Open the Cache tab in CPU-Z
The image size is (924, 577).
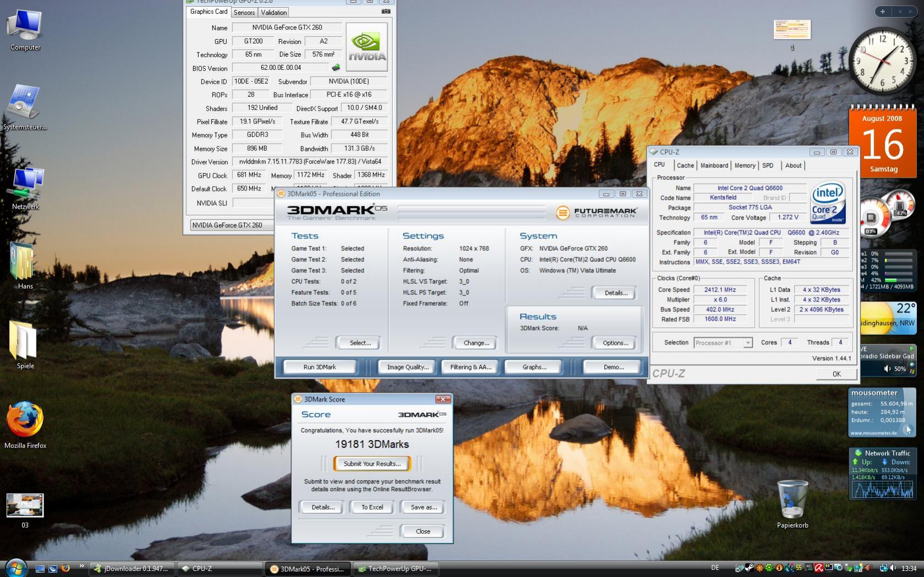pos(685,166)
